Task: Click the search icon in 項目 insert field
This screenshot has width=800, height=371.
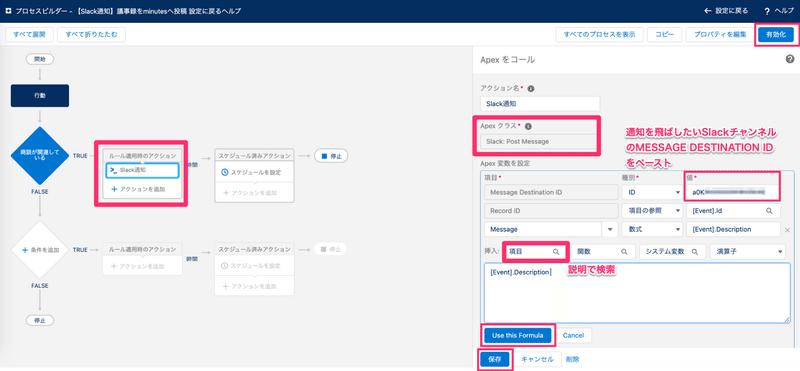Action: (x=556, y=252)
